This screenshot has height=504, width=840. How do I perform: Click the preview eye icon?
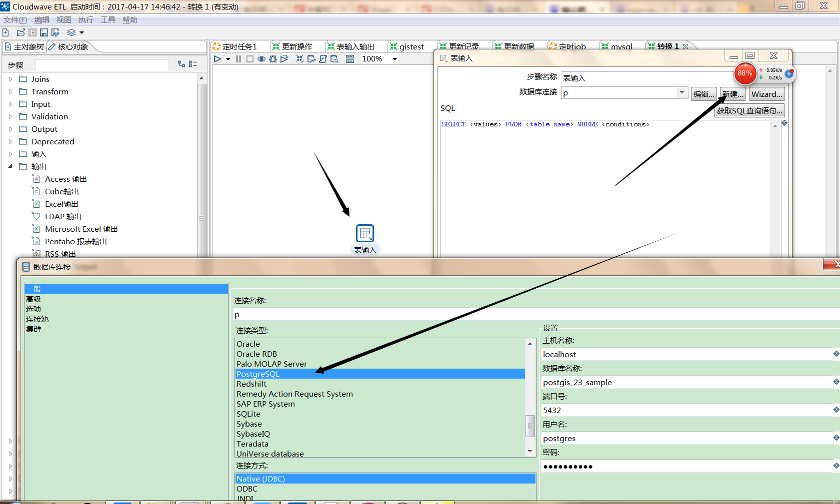pos(261,59)
